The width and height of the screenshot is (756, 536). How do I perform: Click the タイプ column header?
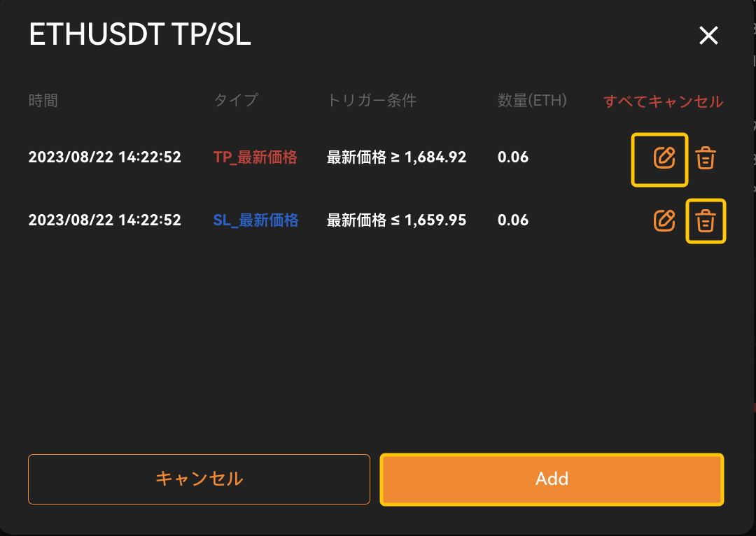click(x=236, y=100)
